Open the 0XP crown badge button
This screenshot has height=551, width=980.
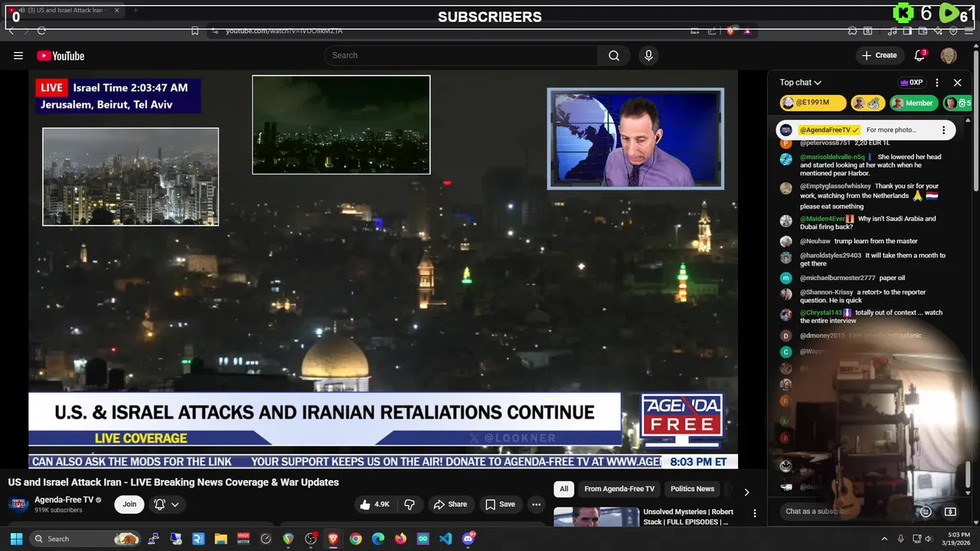click(911, 83)
